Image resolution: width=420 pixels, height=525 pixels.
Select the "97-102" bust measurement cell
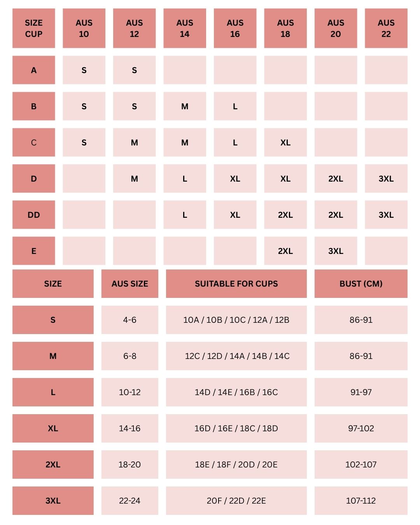coord(361,428)
